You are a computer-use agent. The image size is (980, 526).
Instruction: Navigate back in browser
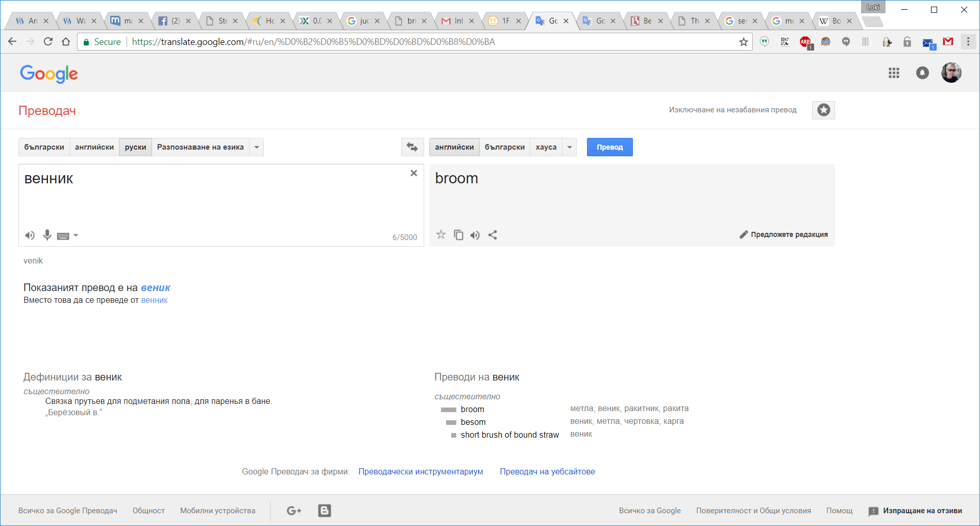coord(12,42)
